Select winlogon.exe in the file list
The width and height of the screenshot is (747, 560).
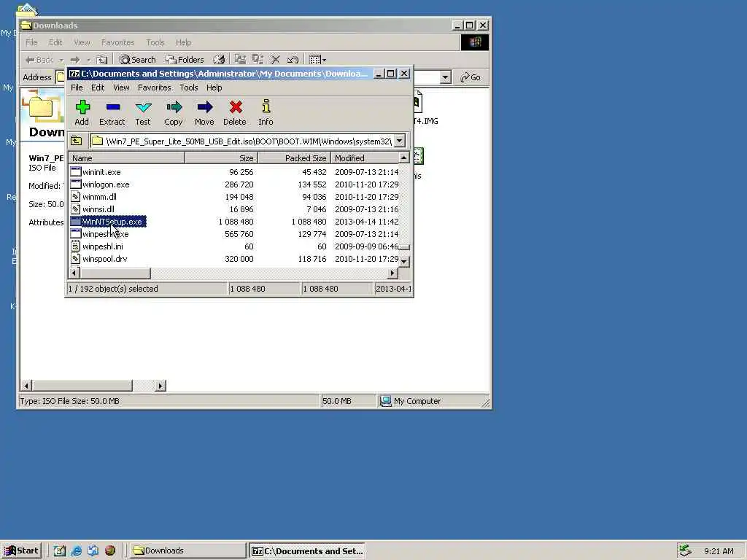click(105, 184)
